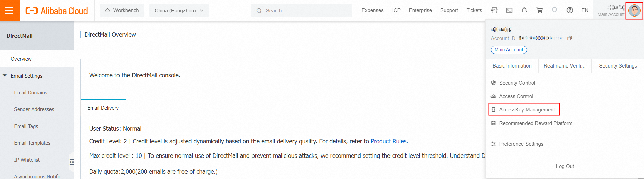This screenshot has height=179, width=644.
Task: Click the help question mark icon
Action: pos(570,10)
